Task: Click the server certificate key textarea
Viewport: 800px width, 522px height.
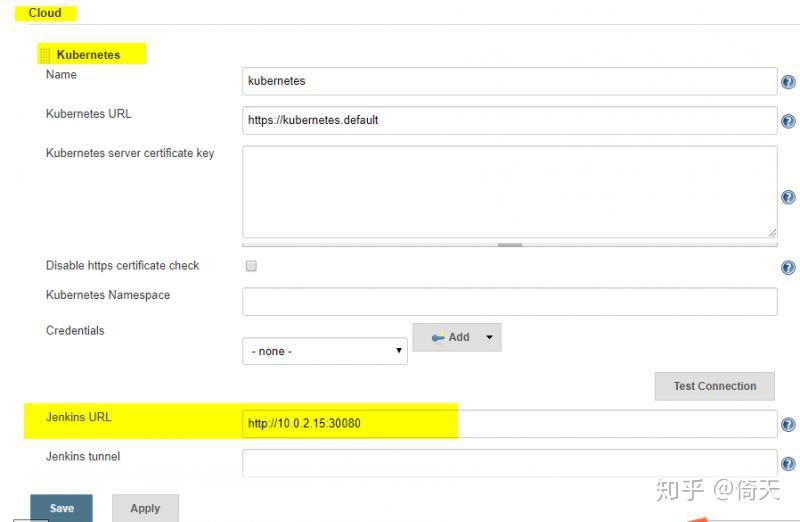Action: (510, 192)
